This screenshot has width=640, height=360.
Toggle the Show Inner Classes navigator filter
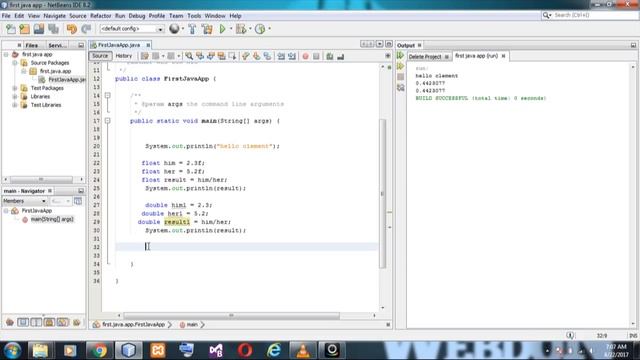click(x=63, y=322)
